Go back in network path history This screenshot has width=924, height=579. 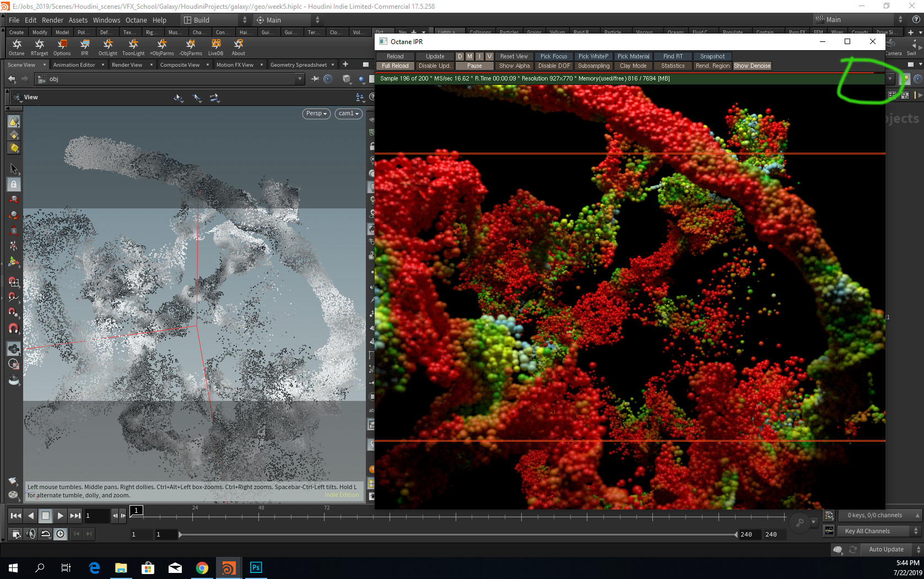click(12, 79)
